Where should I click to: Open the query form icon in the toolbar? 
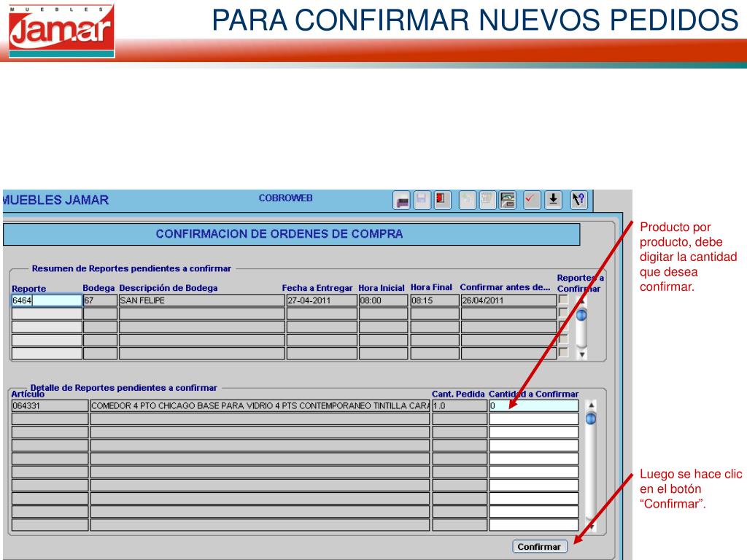[508, 200]
